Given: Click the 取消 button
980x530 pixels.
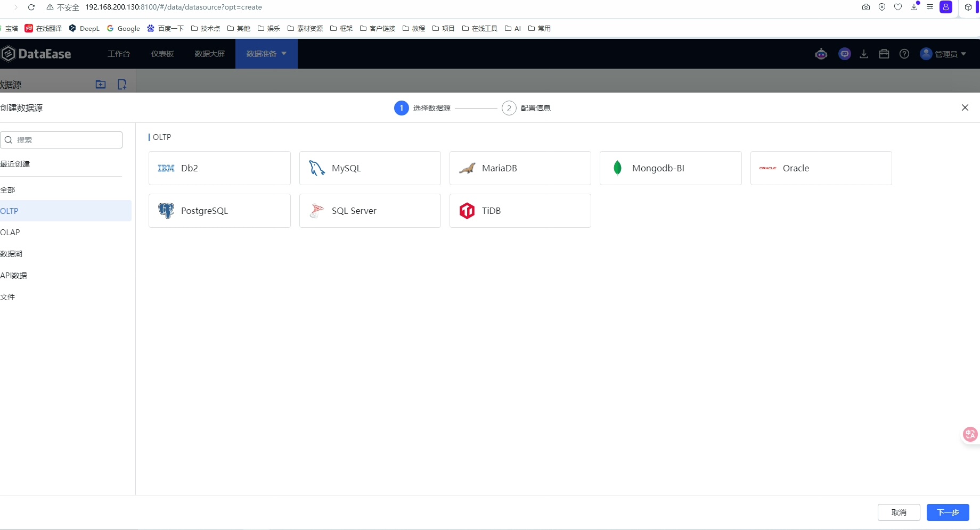Looking at the screenshot, I should coord(899,512).
